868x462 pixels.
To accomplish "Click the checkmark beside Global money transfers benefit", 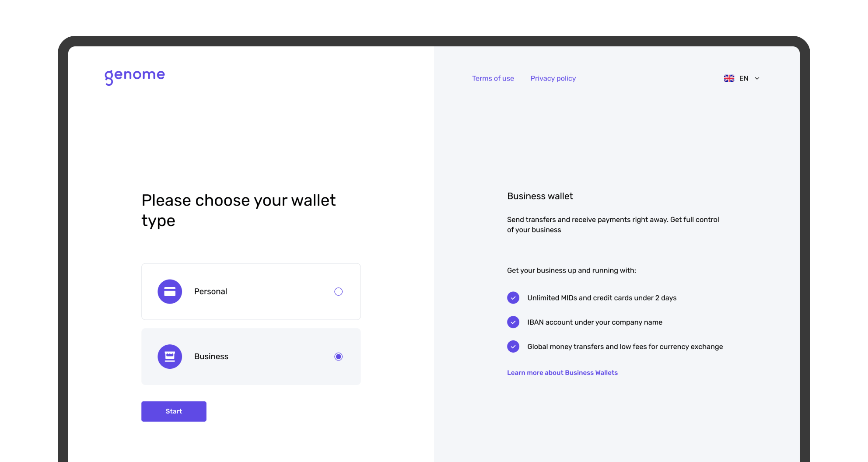I will point(513,346).
